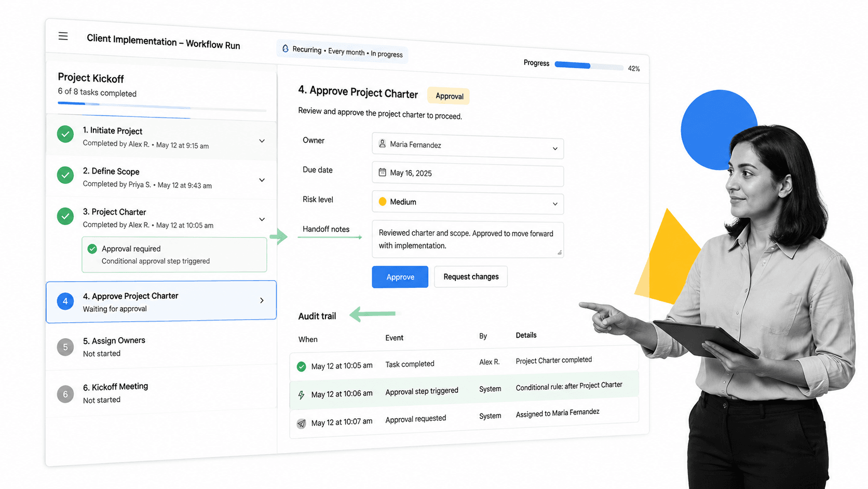Click 'Waiting for approval' status text

click(x=115, y=309)
